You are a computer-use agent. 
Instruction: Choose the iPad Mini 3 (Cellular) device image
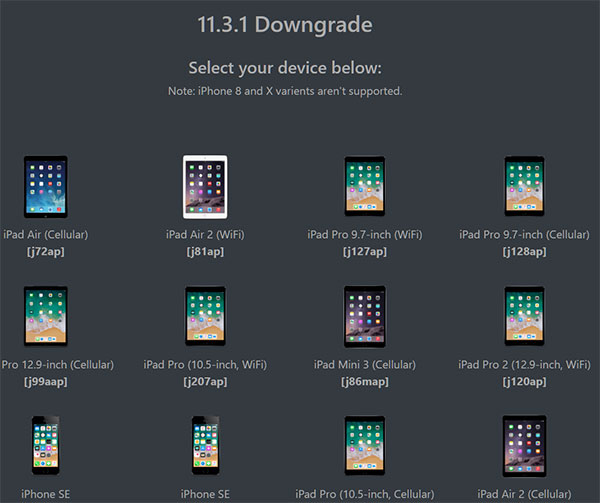[x=364, y=316]
